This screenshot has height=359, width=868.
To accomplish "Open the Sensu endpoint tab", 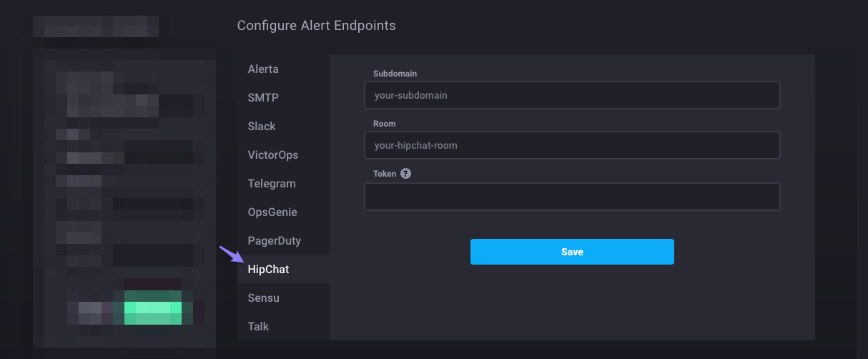I will pos(264,298).
